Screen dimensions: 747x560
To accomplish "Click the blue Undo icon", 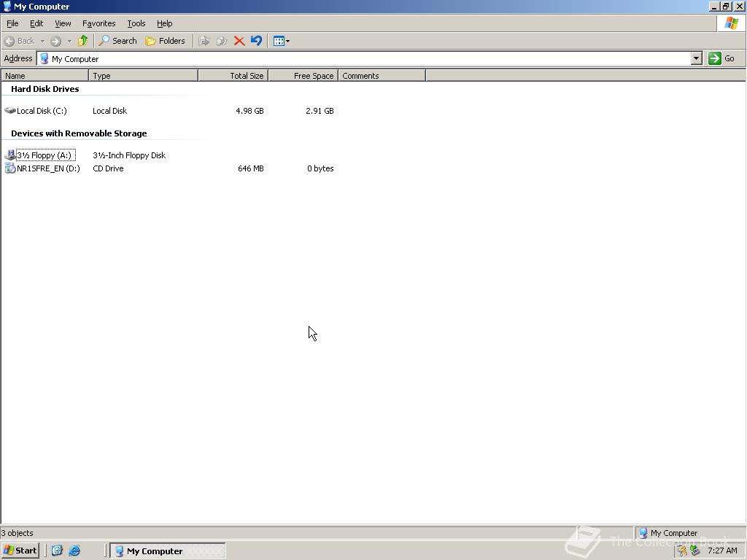I will click(256, 41).
